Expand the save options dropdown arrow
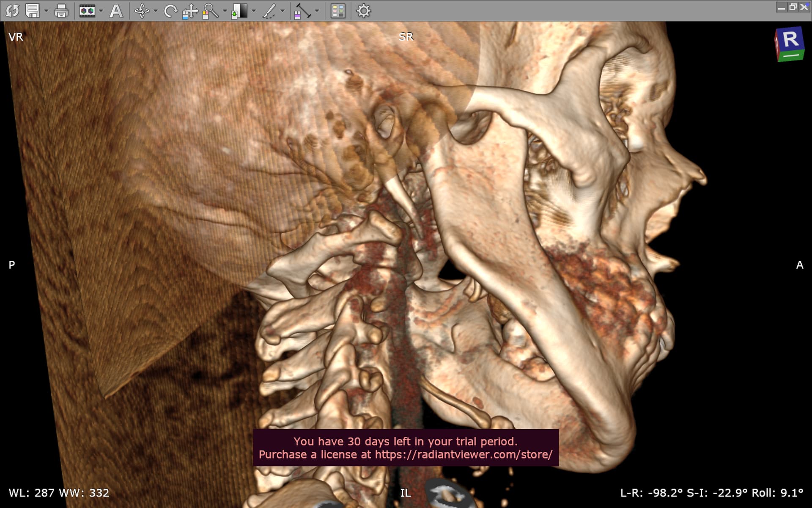The height and width of the screenshot is (508, 812). pyautogui.click(x=46, y=11)
